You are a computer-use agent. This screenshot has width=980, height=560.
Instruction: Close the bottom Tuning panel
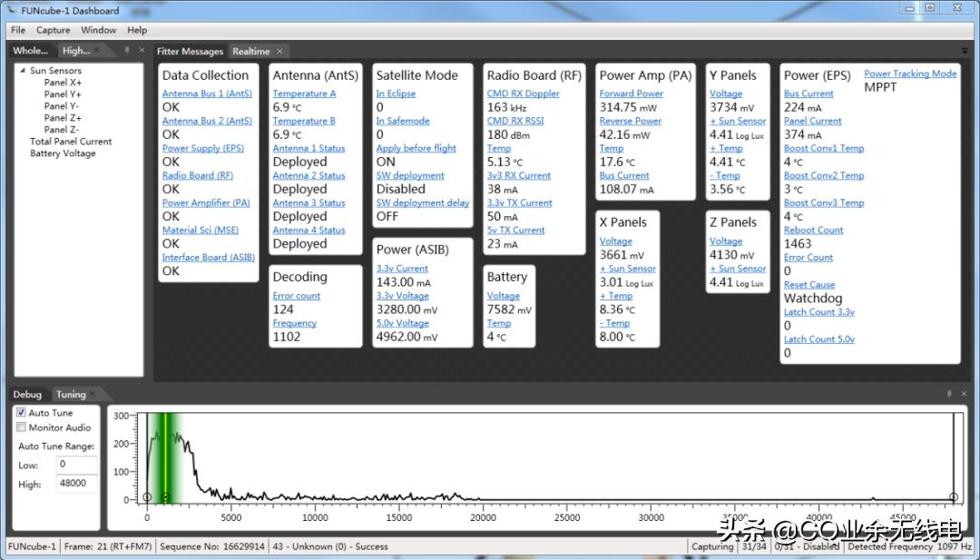click(964, 394)
